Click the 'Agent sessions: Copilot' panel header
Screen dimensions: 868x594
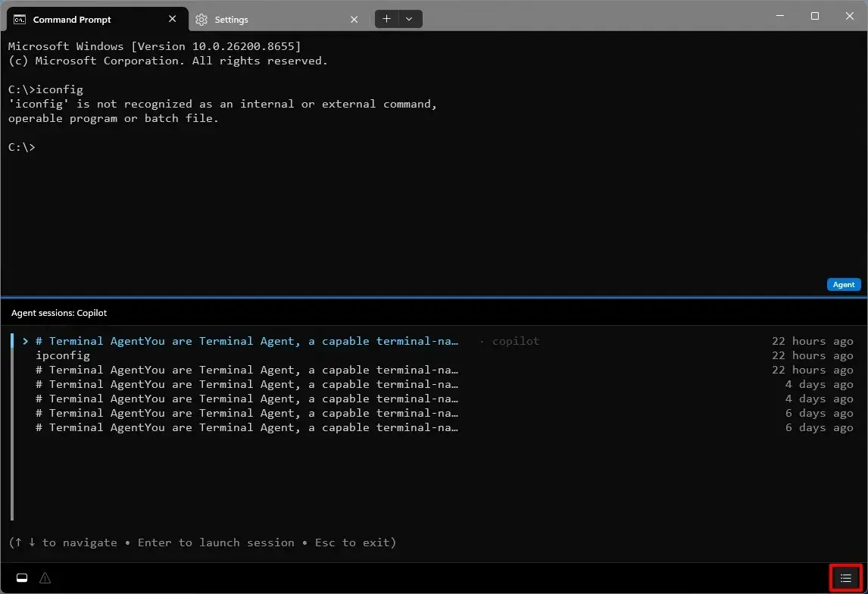coord(59,313)
